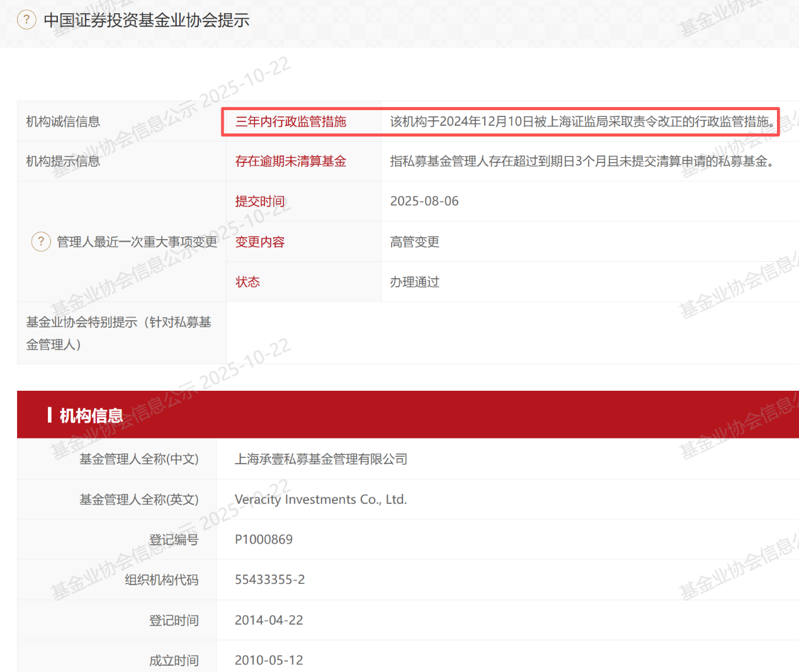The image size is (799, 672).
Task: Click the 办理通过 status value
Action: [415, 282]
